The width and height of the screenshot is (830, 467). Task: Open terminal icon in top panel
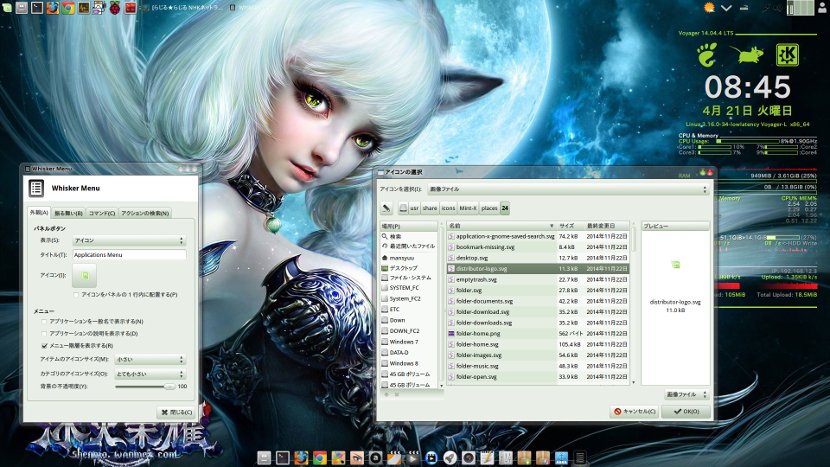click(x=37, y=7)
